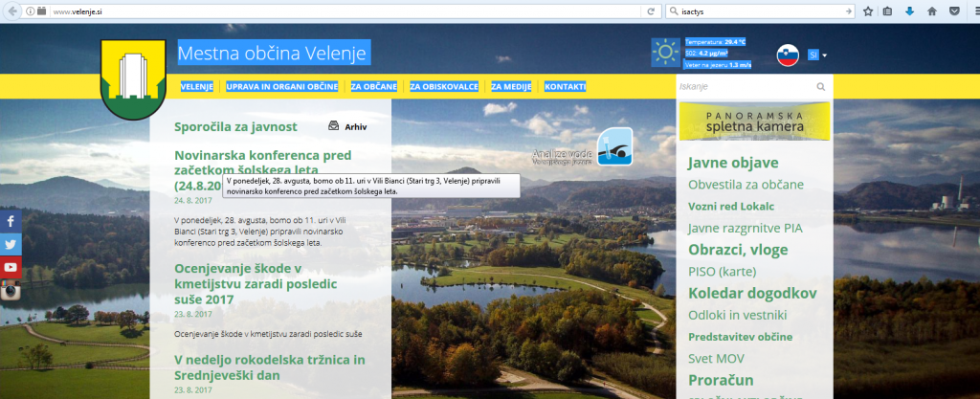
Task: Open PISO (karte) link
Action: (722, 272)
